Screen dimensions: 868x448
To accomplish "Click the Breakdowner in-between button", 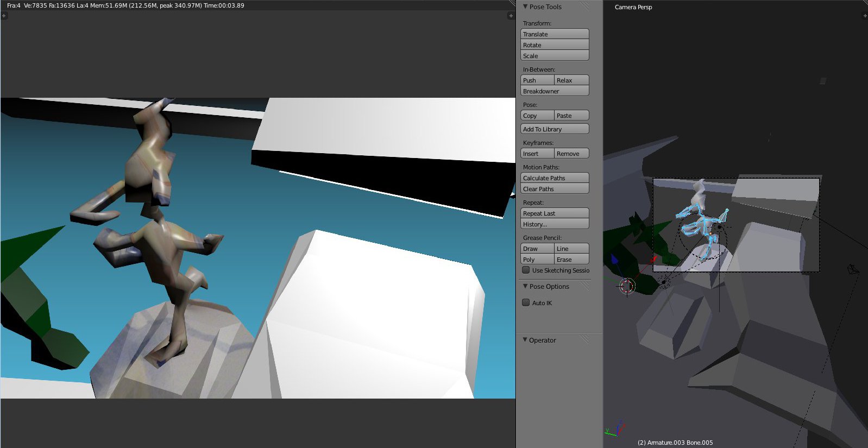I will point(555,91).
